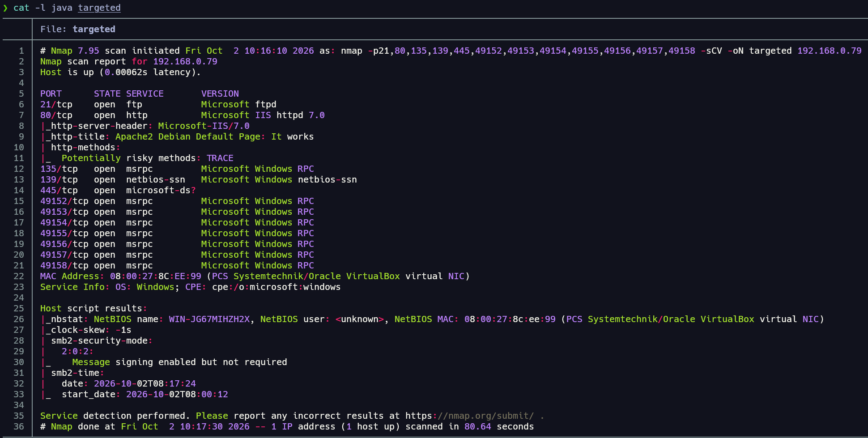The image size is (868, 438).
Task: Click the 'Host script results:' heading
Action: point(94,308)
